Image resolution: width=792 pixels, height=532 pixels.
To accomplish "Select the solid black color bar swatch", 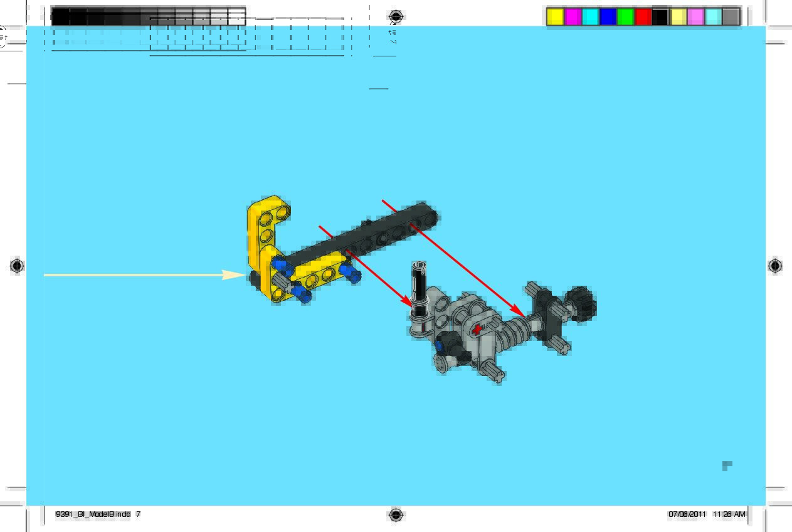I will click(660, 17).
